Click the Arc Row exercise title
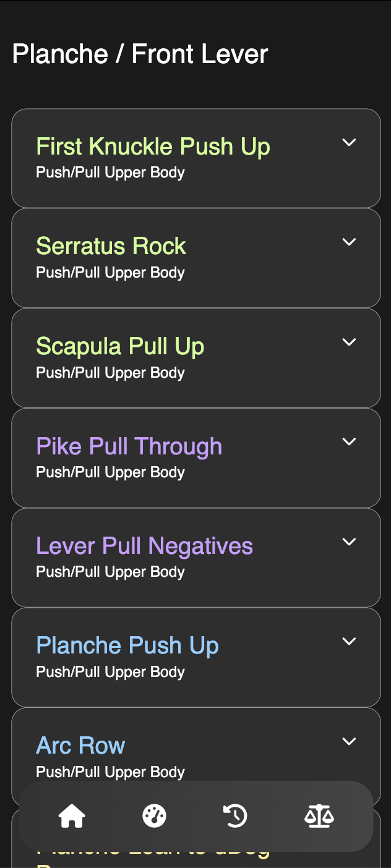This screenshot has width=391, height=868. point(80,746)
